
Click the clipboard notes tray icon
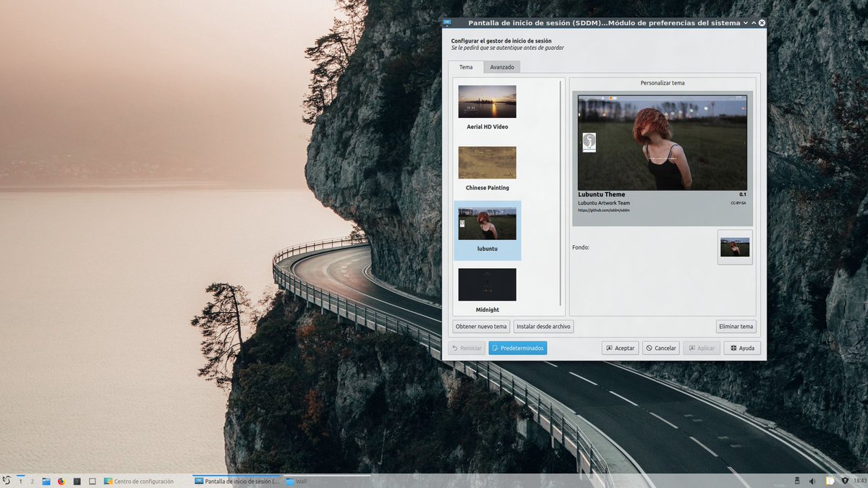(x=830, y=481)
